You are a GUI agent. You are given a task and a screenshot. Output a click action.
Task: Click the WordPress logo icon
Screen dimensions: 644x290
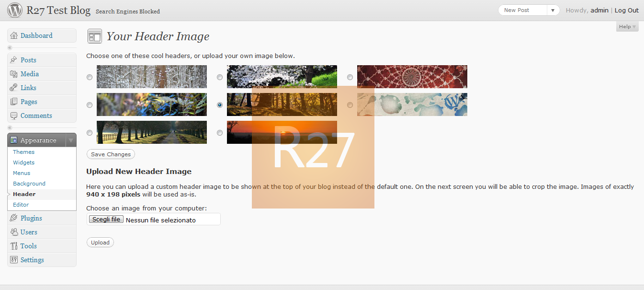point(15,10)
